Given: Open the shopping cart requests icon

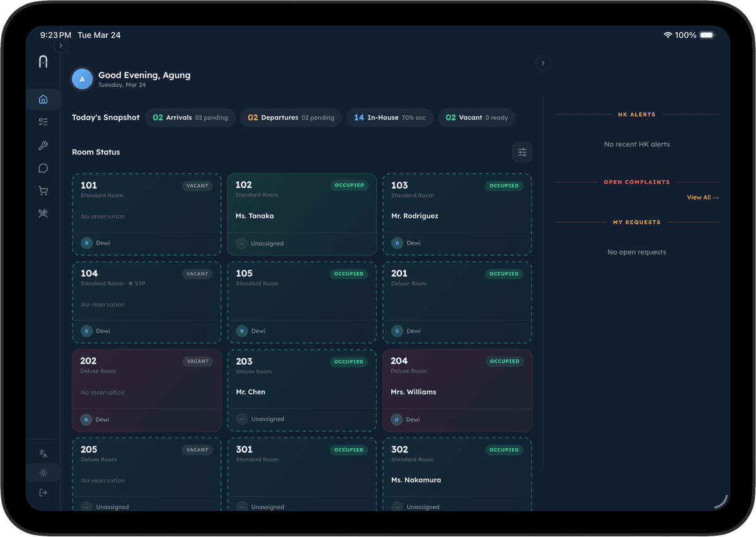Looking at the screenshot, I should pyautogui.click(x=43, y=190).
